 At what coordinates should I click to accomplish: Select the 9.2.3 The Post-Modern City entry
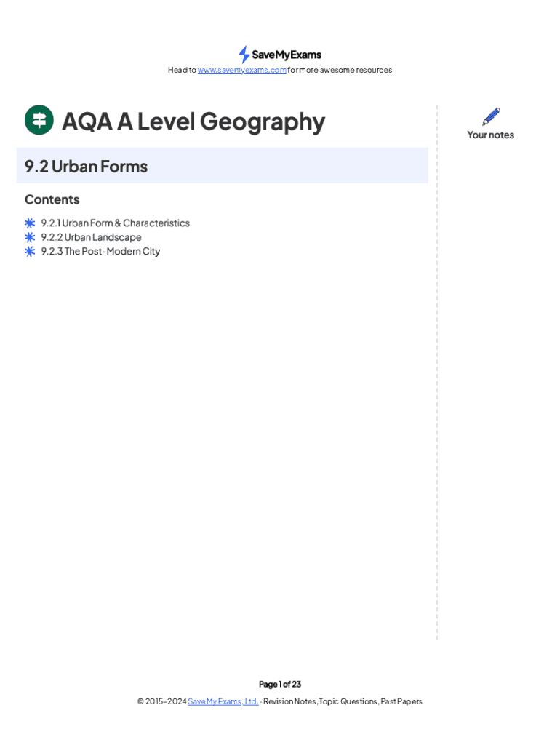100,252
